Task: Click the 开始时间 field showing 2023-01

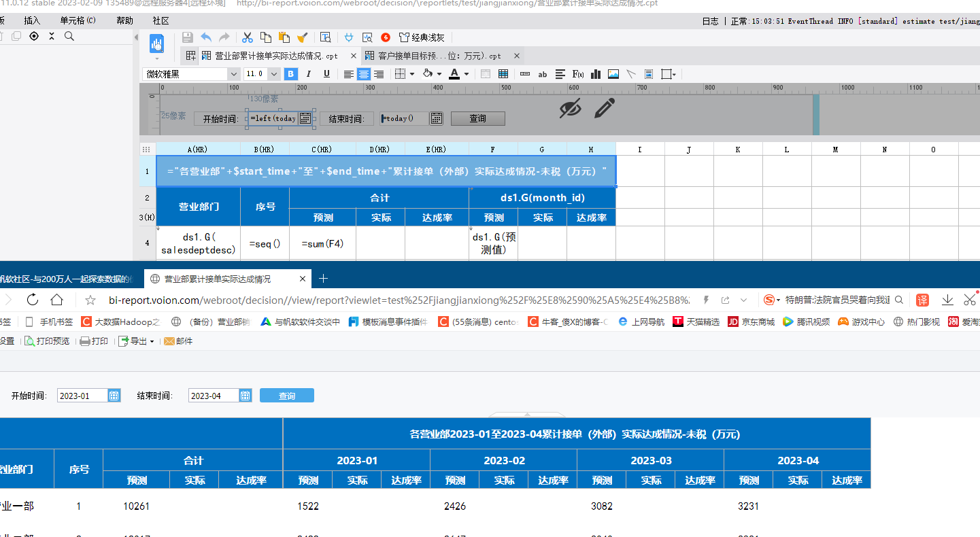Action: coord(82,396)
